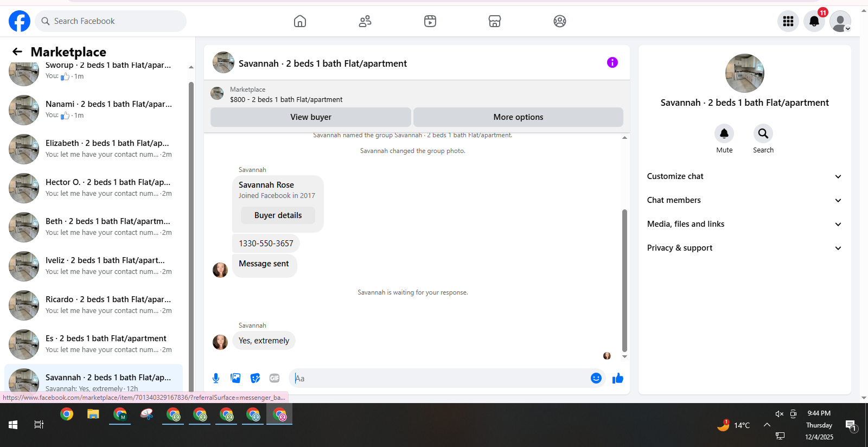Expand Customize chat section
Image resolution: width=868 pixels, height=447 pixels.
tap(744, 176)
